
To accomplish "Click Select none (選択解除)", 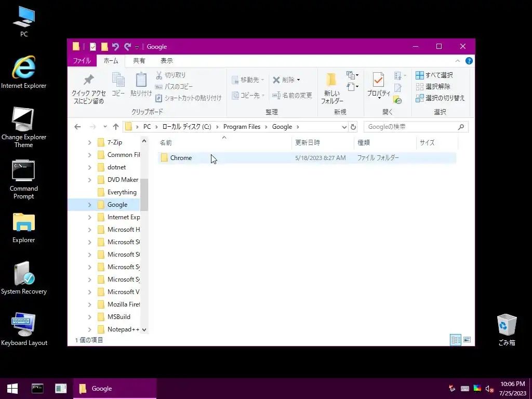I will pos(433,87).
